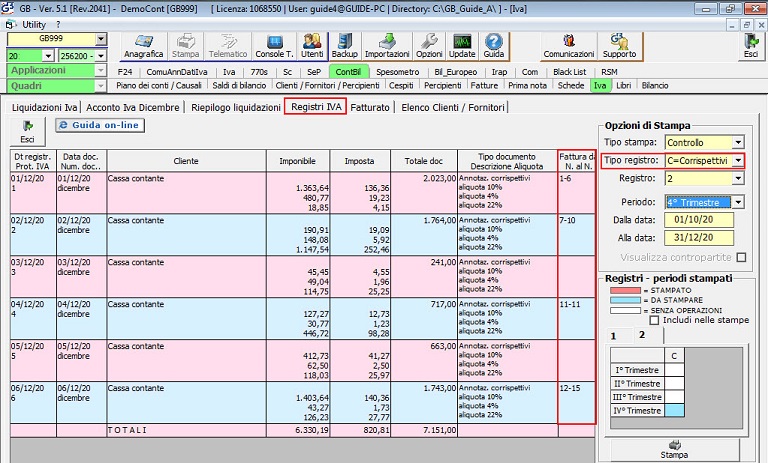Open Console T. from the toolbar

274,47
